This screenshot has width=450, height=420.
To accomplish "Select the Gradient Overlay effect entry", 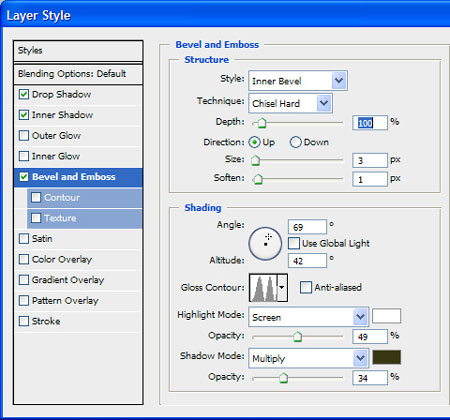I will click(78, 280).
